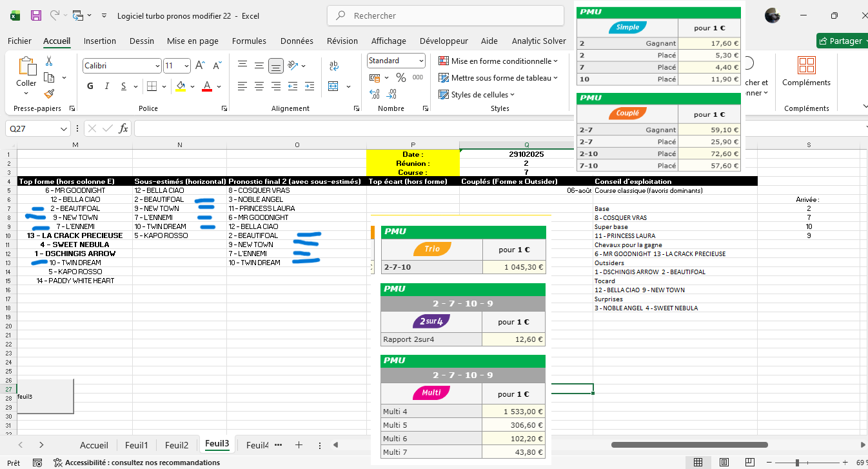Open the Name Box Q27 dropdown arrow
This screenshot has width=868, height=469.
coord(64,129)
